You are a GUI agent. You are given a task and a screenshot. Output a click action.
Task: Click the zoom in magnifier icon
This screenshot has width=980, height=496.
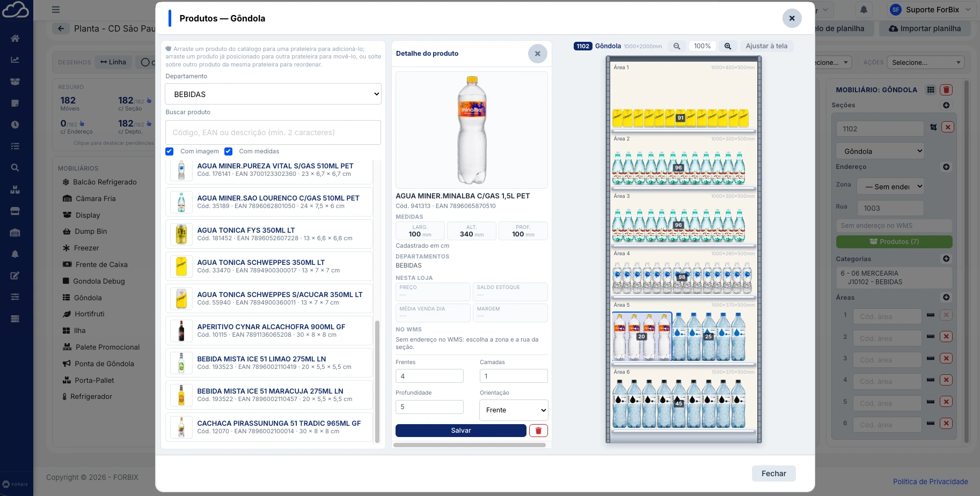click(728, 46)
